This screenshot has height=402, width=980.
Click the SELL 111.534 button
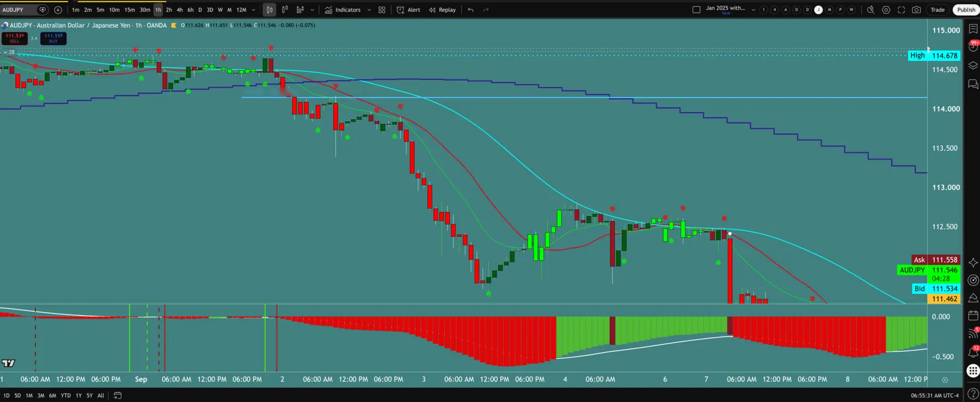(14, 38)
